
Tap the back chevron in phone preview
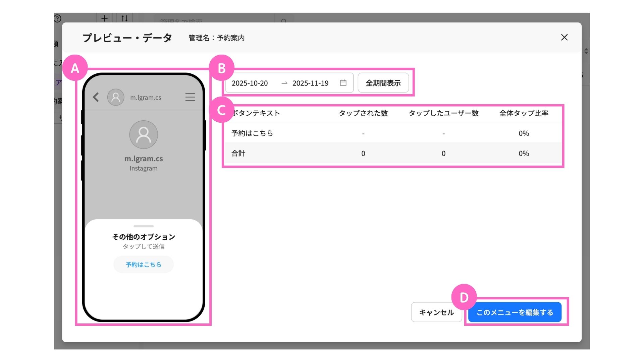96,97
